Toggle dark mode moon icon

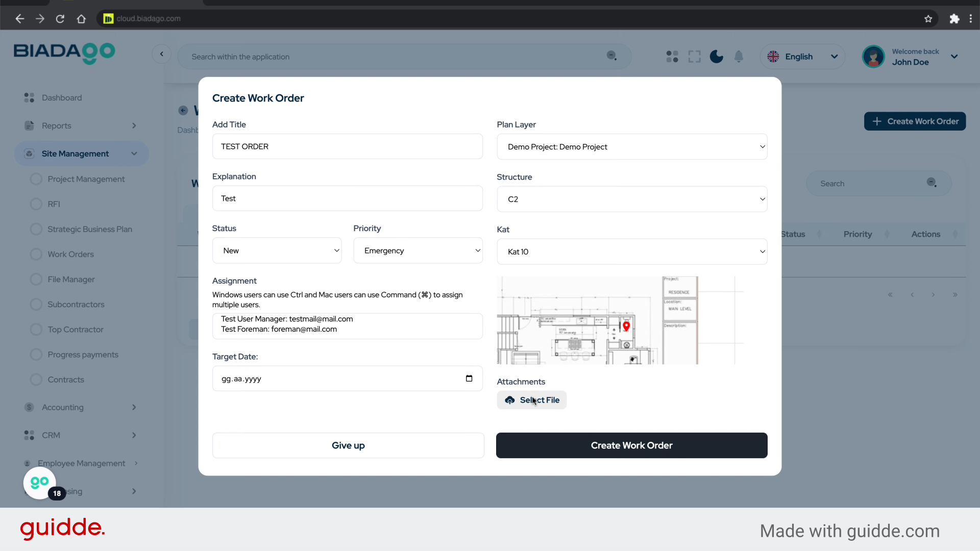(x=716, y=57)
